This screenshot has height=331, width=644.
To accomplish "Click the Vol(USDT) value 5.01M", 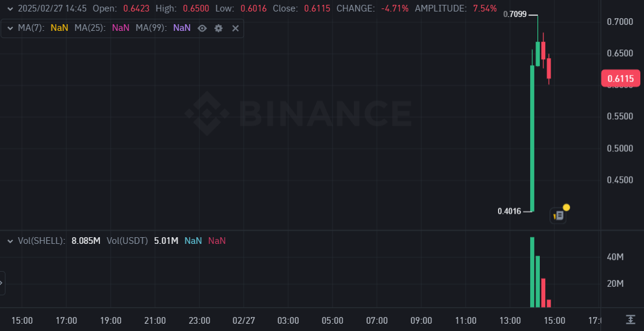I will pyautogui.click(x=166, y=241).
